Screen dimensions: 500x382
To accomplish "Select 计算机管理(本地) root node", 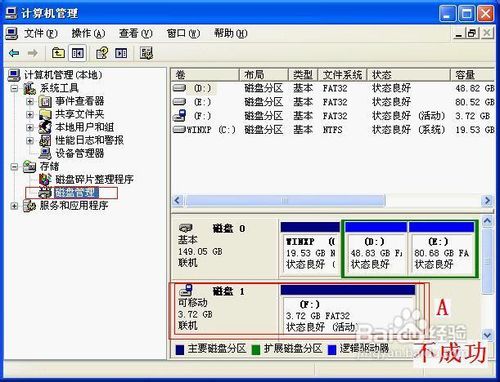I will click(63, 75).
